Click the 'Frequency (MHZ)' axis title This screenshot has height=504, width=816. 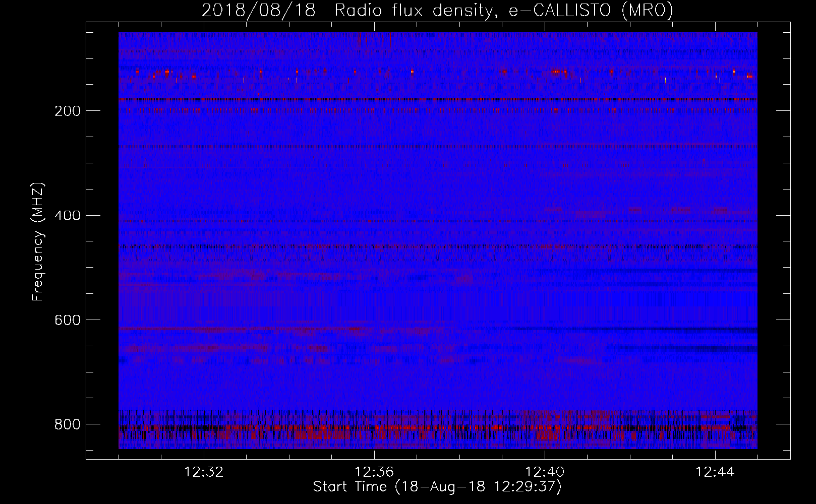click(37, 241)
